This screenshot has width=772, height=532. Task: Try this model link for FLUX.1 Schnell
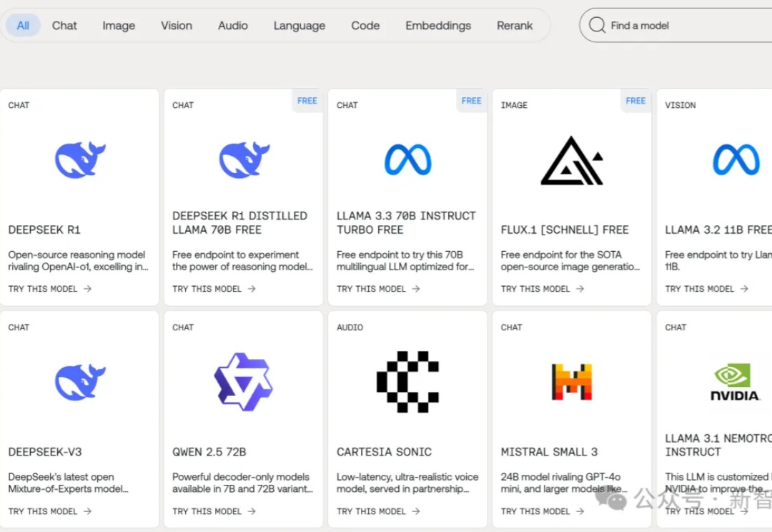[x=543, y=289]
